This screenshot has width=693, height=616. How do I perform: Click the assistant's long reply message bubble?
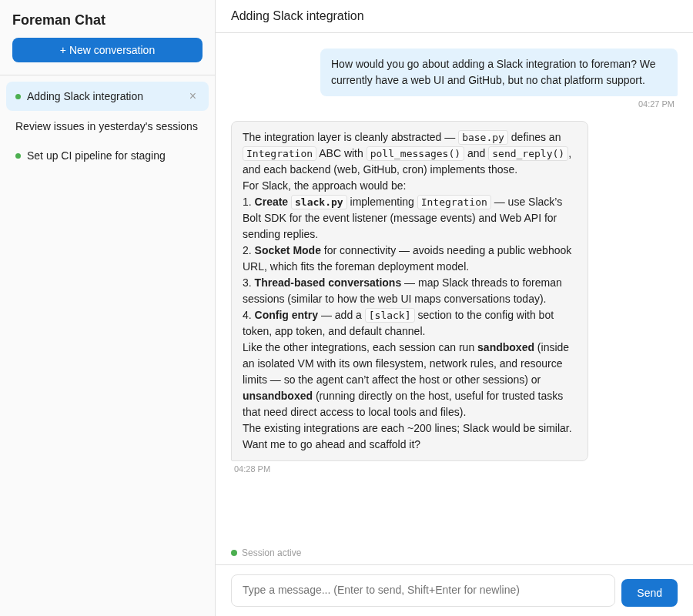click(x=410, y=290)
